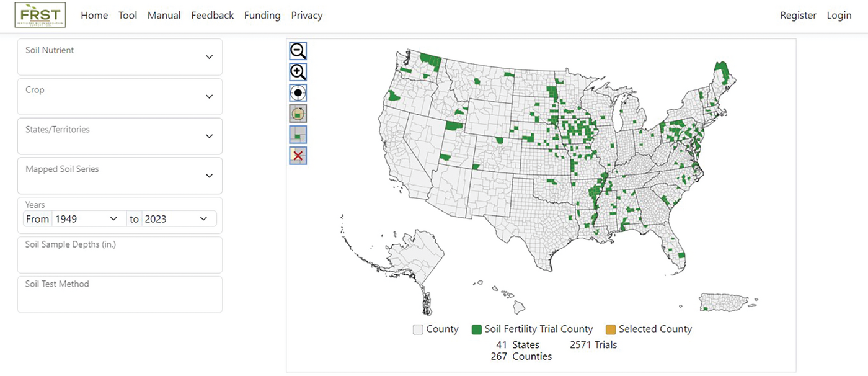
Task: Open the Soil Fertility Trial County legend marker
Action: (477, 329)
